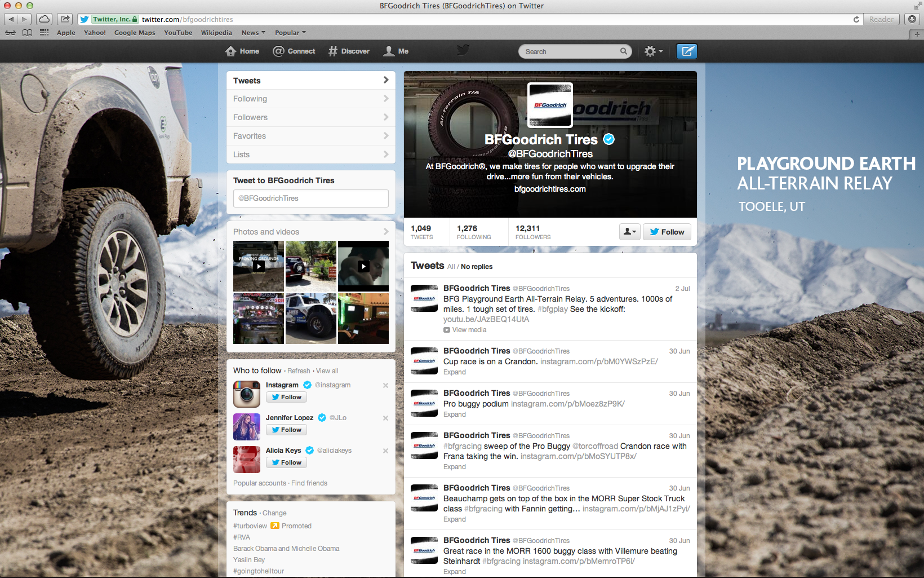The image size is (924, 578).
Task: Click the #turboview promoted trend
Action: coord(250,526)
